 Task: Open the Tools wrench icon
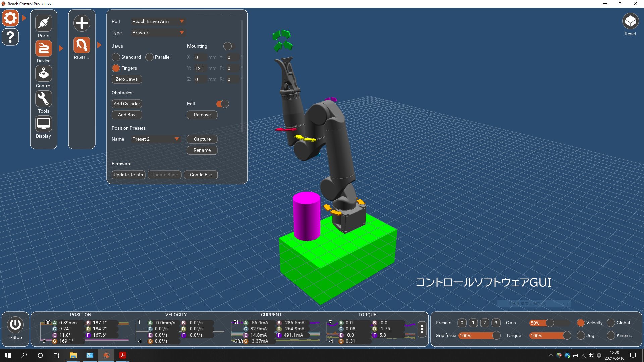(x=43, y=99)
